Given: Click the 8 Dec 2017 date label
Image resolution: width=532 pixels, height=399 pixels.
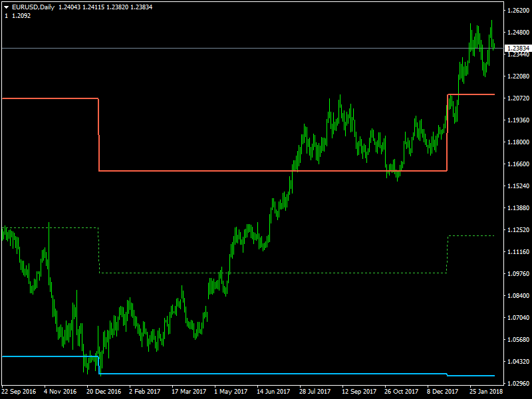Looking at the screenshot, I should click(443, 392).
